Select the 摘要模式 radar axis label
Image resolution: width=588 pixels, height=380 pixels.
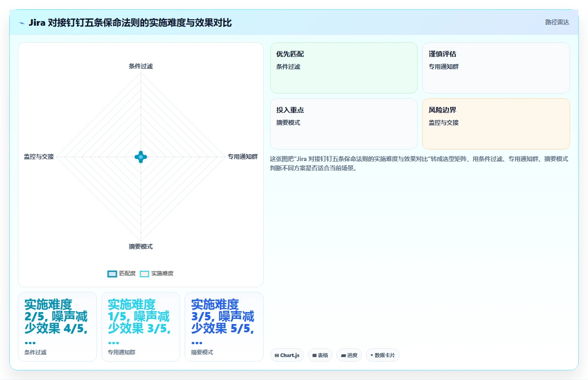(x=141, y=246)
